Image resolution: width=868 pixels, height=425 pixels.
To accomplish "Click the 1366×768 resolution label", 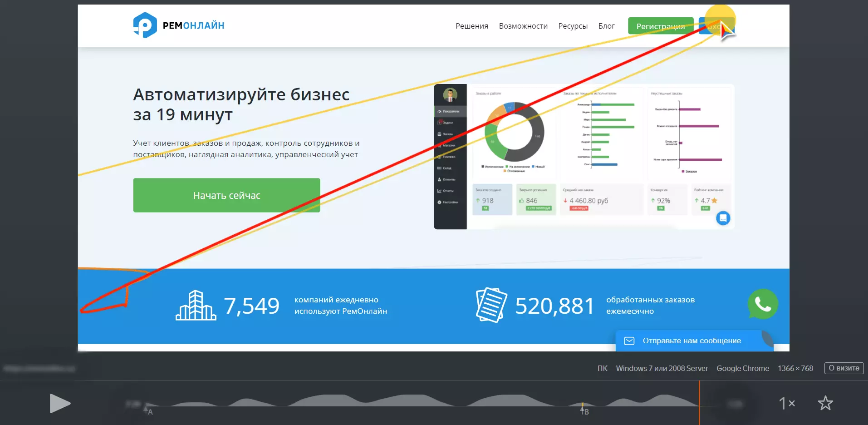I will [x=795, y=368].
